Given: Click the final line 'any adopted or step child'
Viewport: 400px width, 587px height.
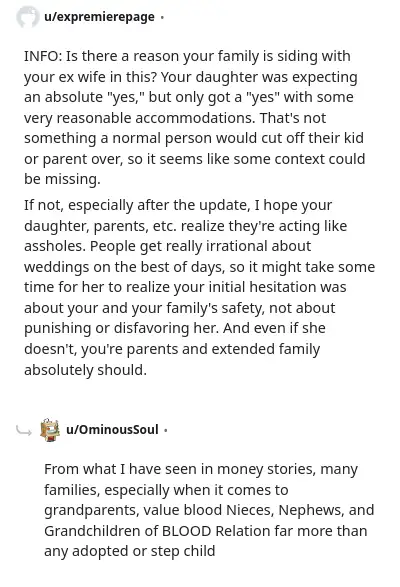Looking at the screenshot, I should [x=130, y=551].
